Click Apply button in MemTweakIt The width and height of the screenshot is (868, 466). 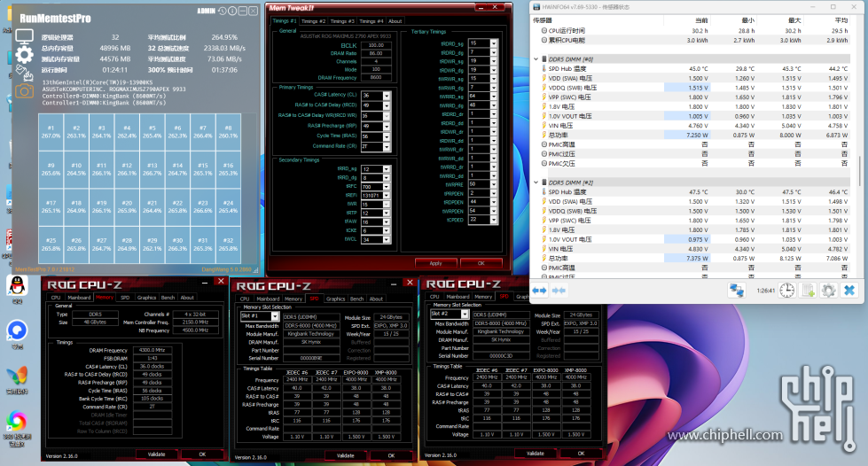435,263
